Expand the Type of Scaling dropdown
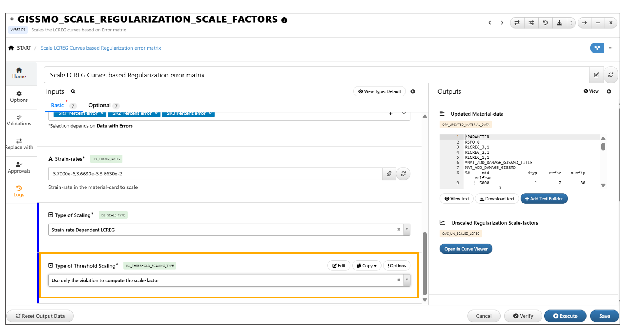Screen dimensions: 644x328 click(407, 230)
